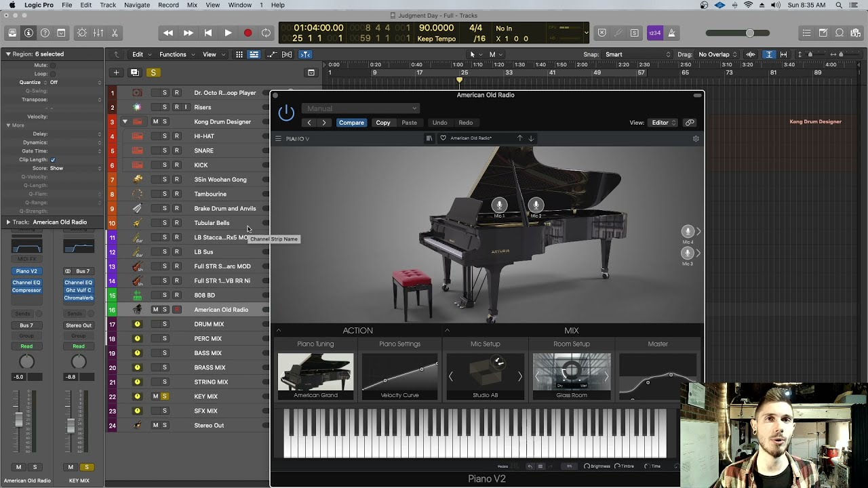Expand the Track American Old Radio inspector
Viewport: 868px width, 488px height.
click(x=8, y=222)
